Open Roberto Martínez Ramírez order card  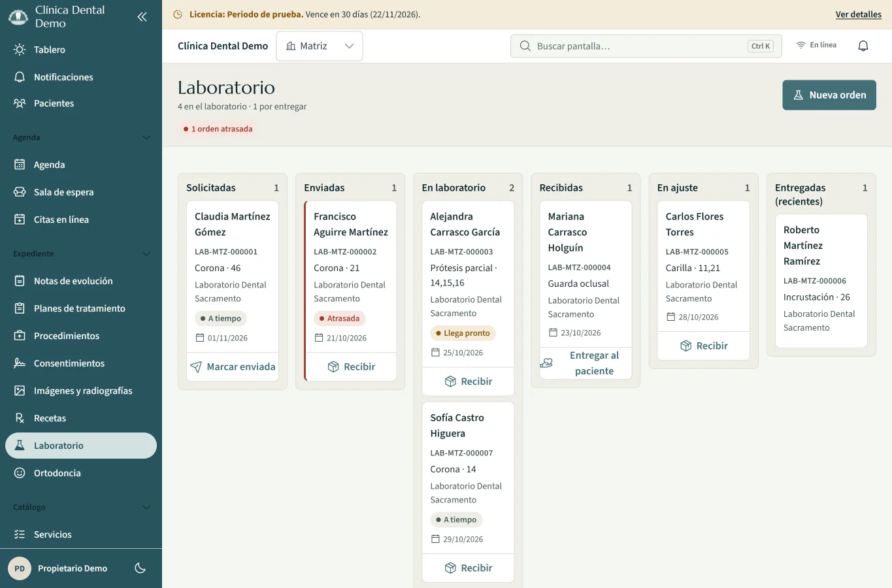point(821,281)
